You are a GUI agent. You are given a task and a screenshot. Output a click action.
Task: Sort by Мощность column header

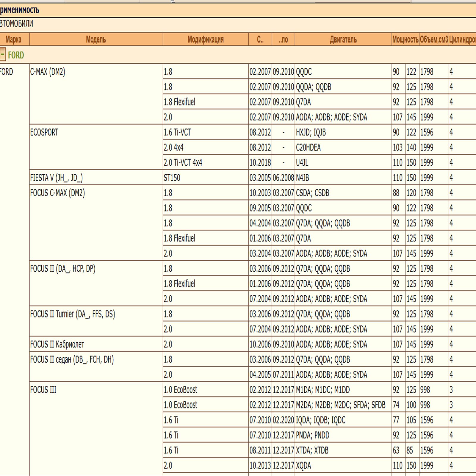coord(405,39)
